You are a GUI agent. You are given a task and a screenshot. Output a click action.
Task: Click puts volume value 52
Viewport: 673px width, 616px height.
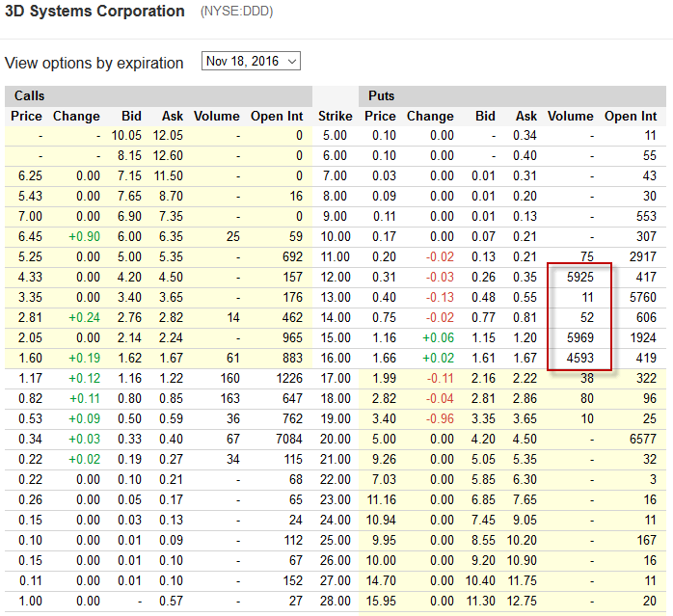click(587, 318)
